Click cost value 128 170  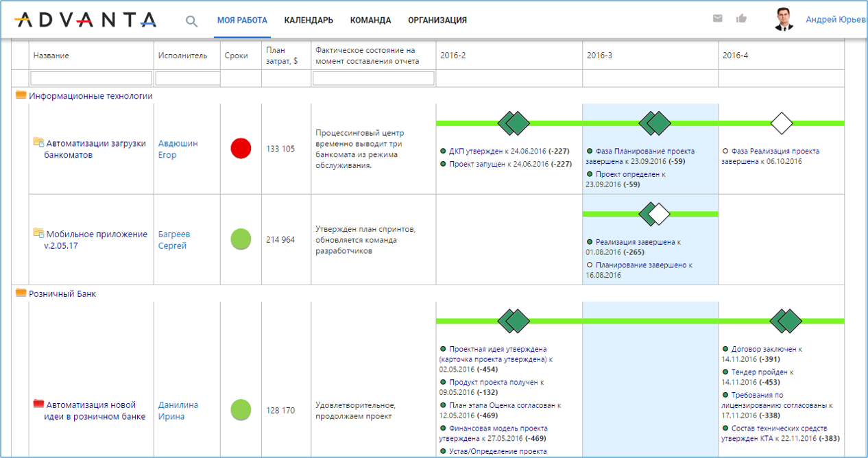pyautogui.click(x=280, y=411)
